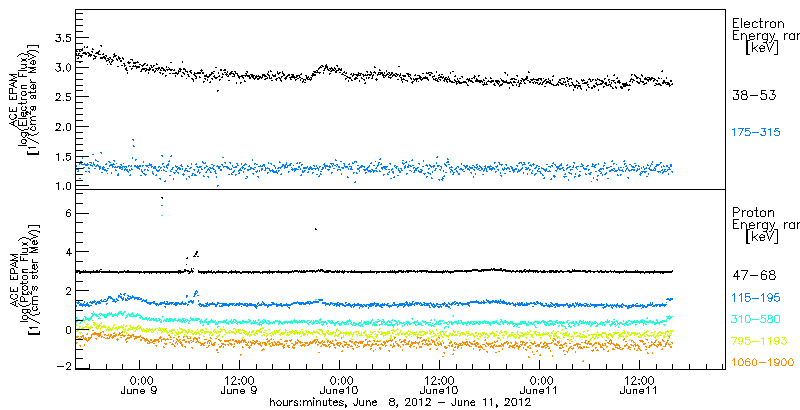
Task: Click the blue 175-315 electron legend label
Action: click(x=756, y=133)
